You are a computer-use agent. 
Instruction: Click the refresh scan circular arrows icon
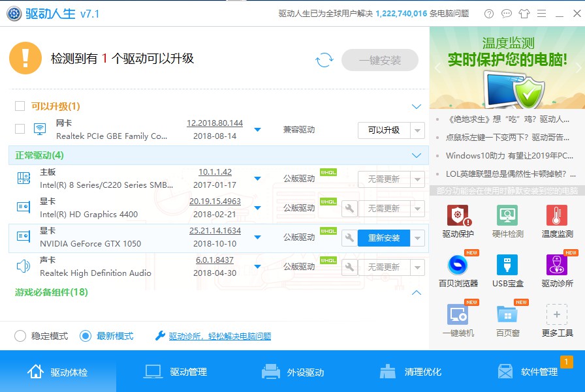click(x=324, y=59)
